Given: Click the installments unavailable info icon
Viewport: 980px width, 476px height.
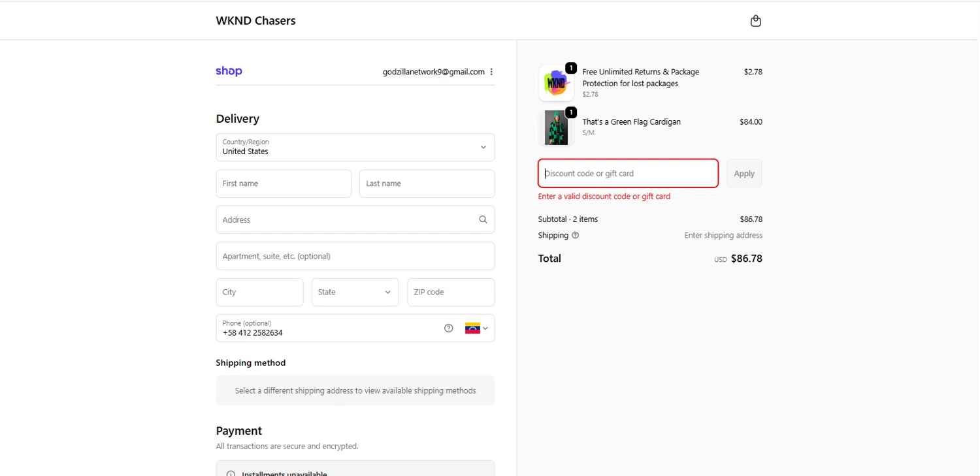Looking at the screenshot, I should tap(231, 474).
